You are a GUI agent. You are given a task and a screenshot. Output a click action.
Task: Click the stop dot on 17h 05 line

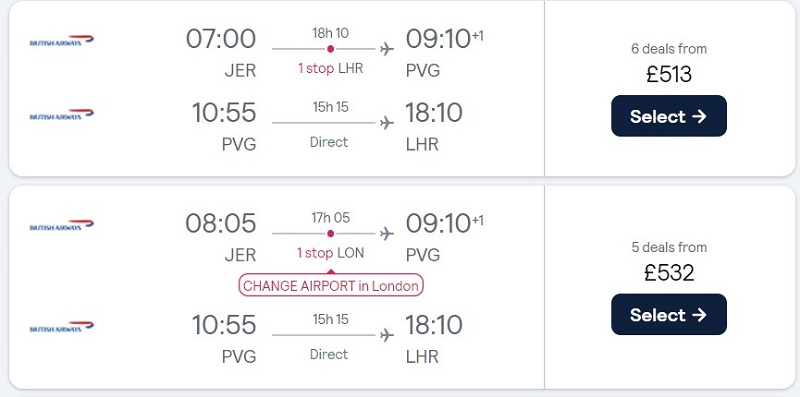click(x=331, y=234)
